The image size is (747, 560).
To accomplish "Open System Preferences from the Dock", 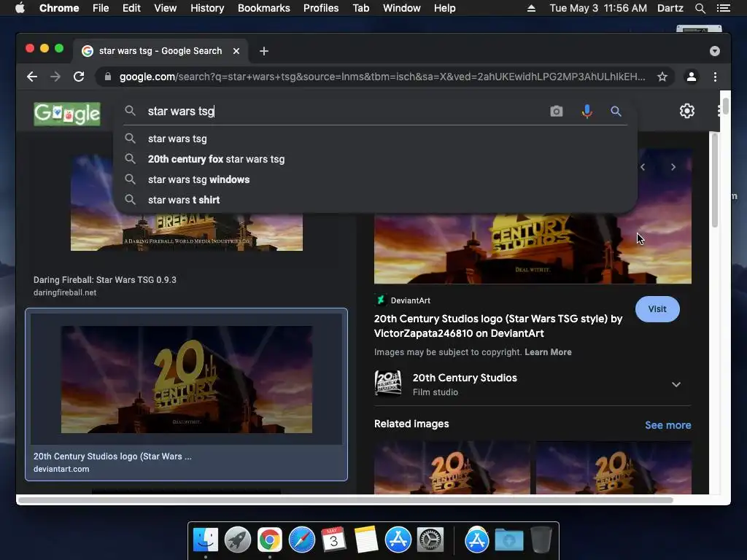I will pos(430,540).
